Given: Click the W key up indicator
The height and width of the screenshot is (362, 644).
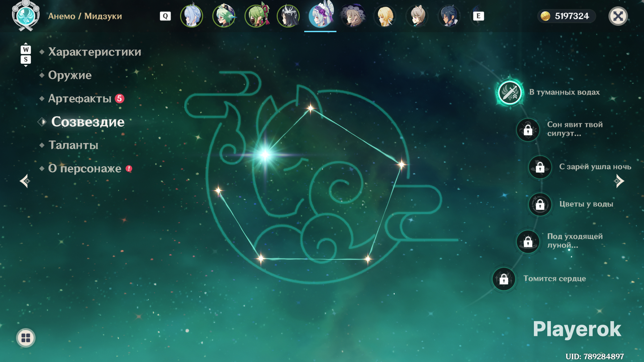Looking at the screenshot, I should click(x=26, y=50).
